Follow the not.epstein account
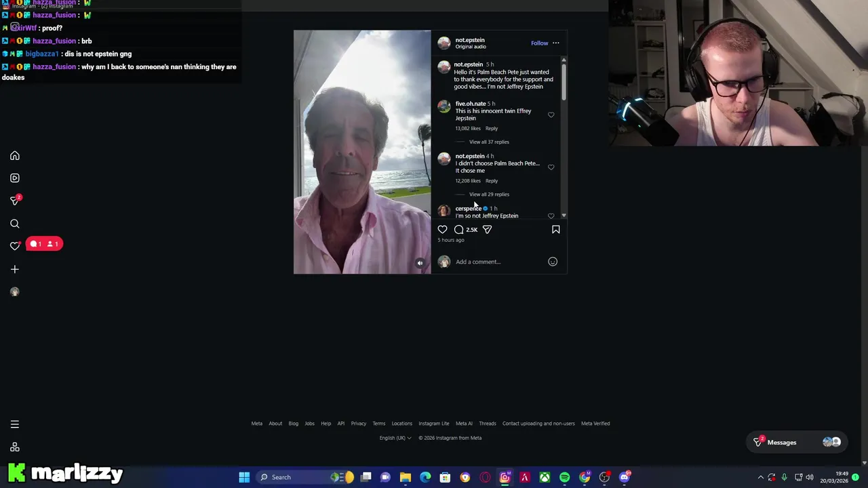The height and width of the screenshot is (488, 868). pos(539,43)
